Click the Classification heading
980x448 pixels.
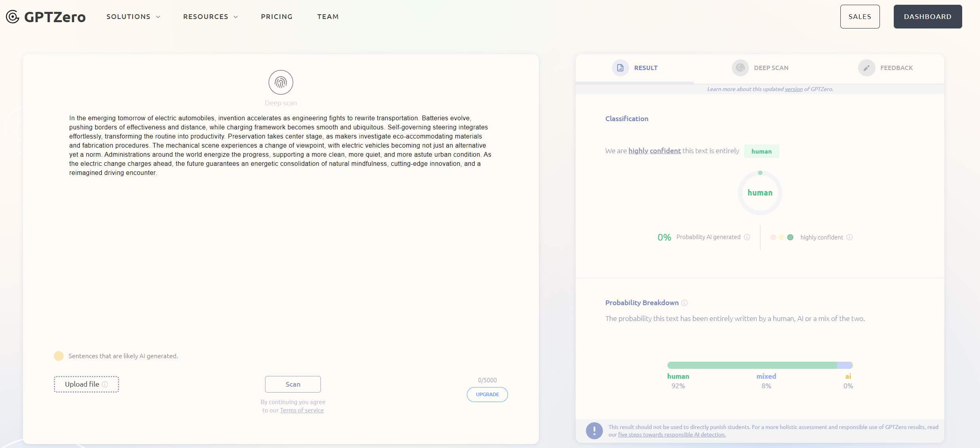coord(627,118)
